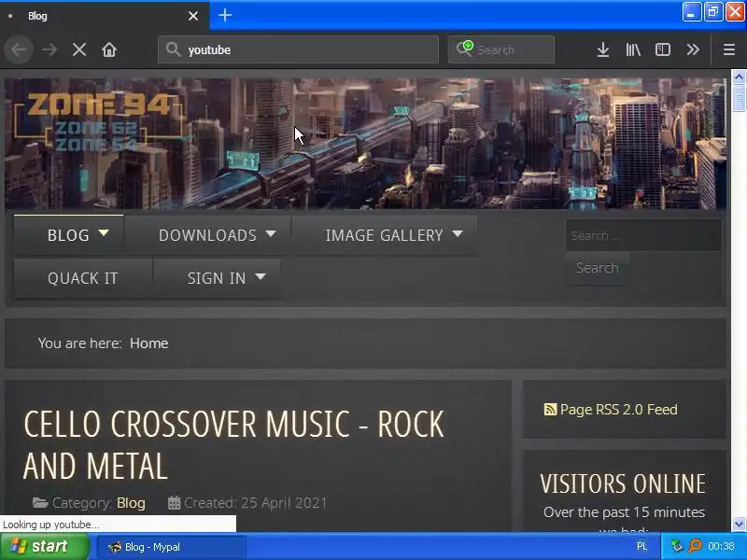The image size is (747, 560).
Task: Click the forward arrow navigation button
Action: point(49,49)
